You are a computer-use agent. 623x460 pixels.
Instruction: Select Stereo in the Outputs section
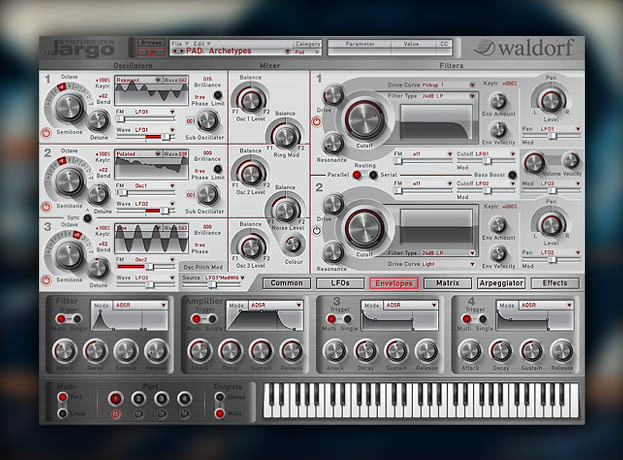(219, 397)
